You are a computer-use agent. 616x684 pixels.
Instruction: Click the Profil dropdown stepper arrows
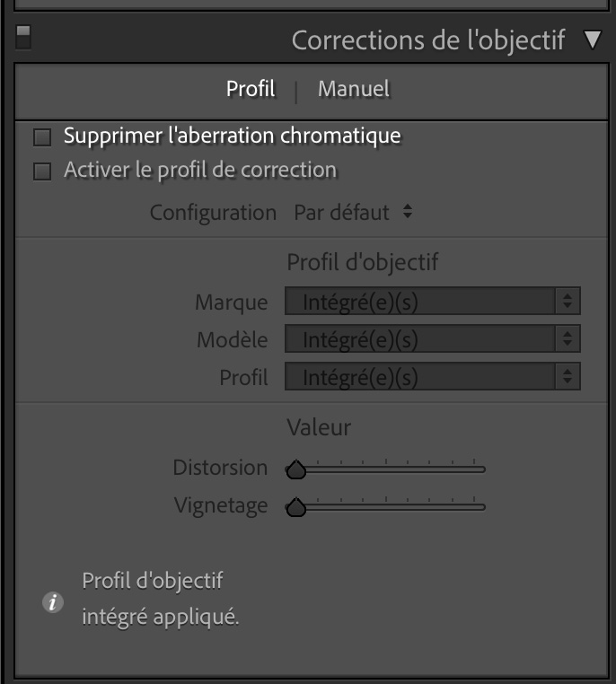point(568,376)
